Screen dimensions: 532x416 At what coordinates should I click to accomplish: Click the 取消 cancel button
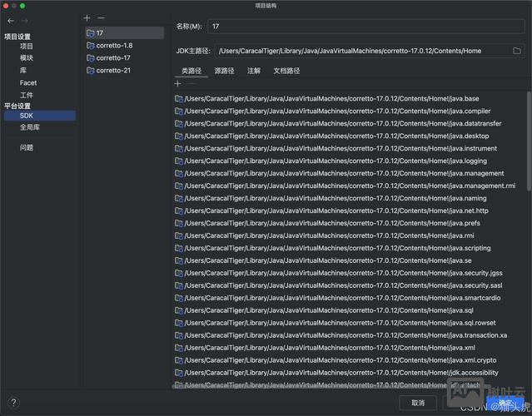coord(418,403)
